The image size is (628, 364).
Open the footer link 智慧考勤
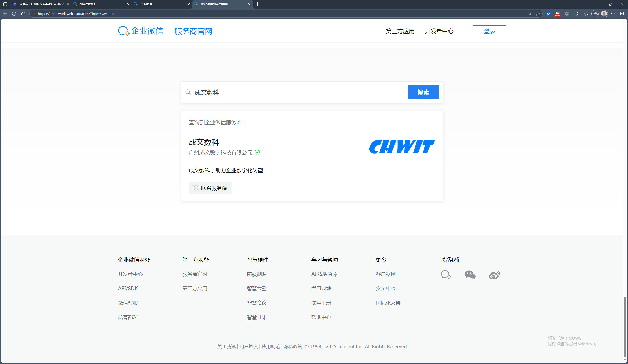[x=257, y=288]
